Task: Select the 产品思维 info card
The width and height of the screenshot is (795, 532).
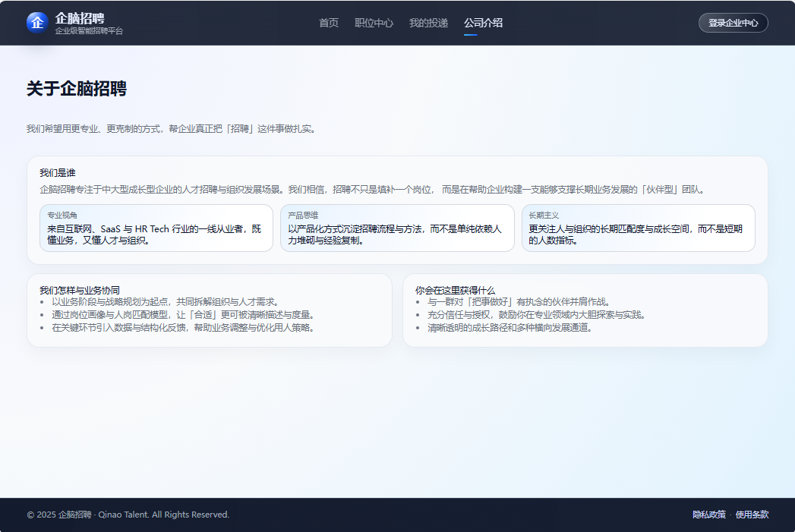Action: pyautogui.click(x=396, y=228)
